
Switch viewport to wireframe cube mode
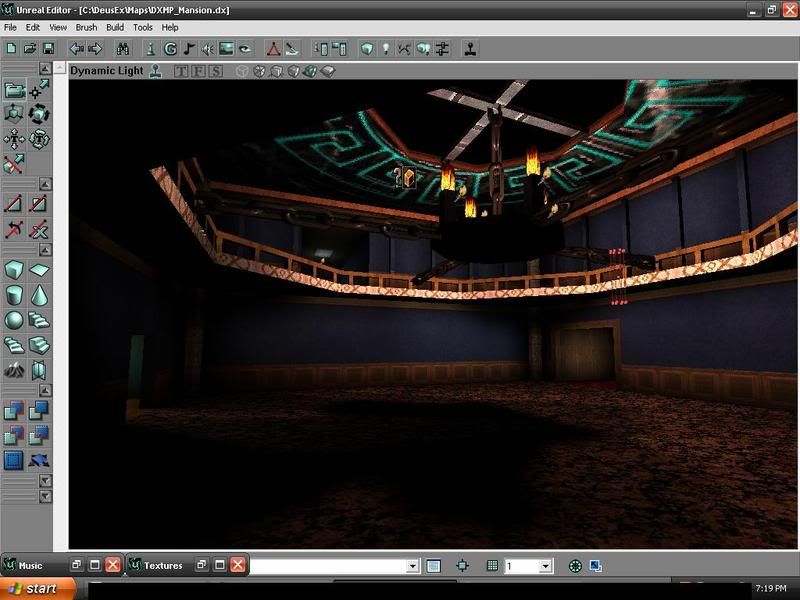242,71
